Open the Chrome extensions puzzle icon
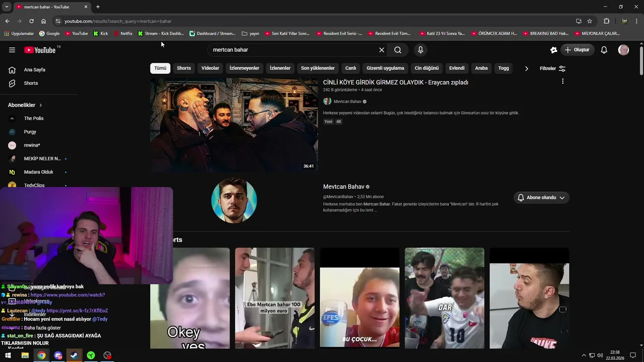 pyautogui.click(x=606, y=21)
